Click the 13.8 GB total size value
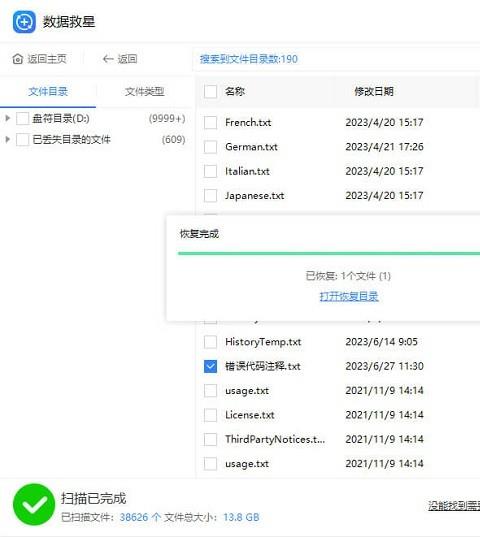 [241, 517]
